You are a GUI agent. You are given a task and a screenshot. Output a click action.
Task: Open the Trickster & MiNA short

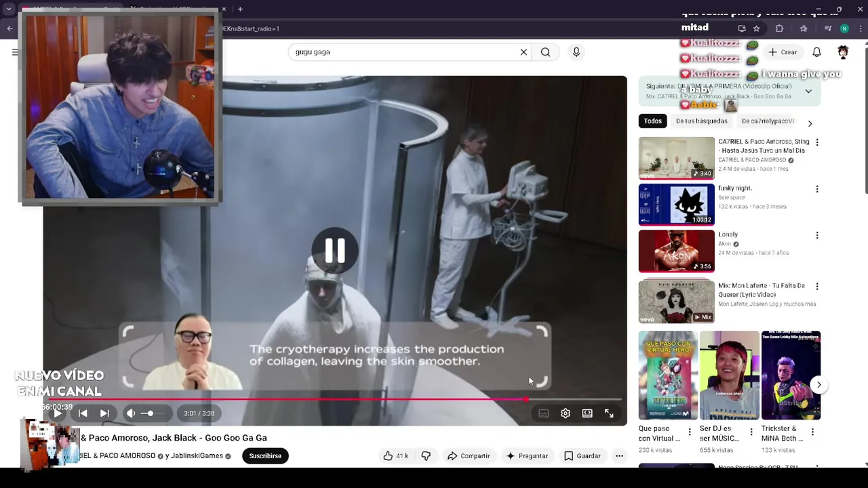pos(791,375)
